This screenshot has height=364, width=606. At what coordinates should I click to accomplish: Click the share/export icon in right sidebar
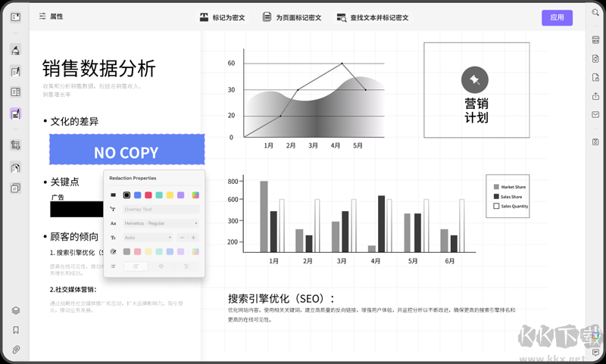[595, 95]
